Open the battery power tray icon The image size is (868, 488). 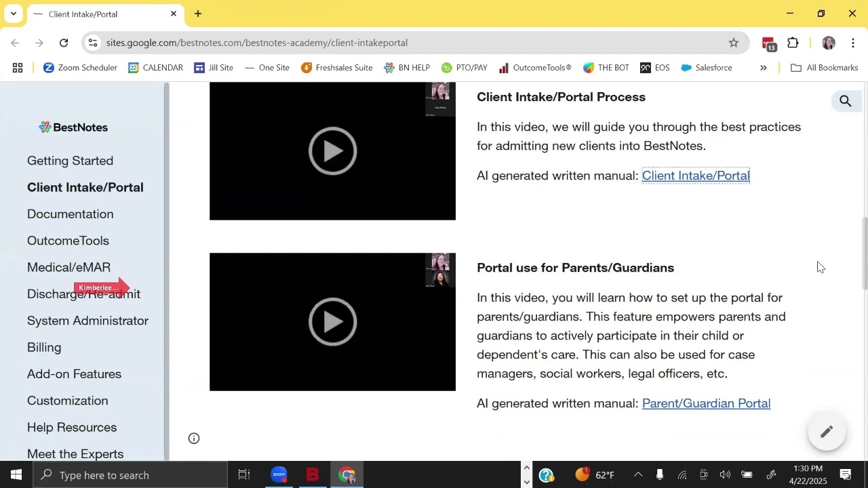pyautogui.click(x=747, y=475)
